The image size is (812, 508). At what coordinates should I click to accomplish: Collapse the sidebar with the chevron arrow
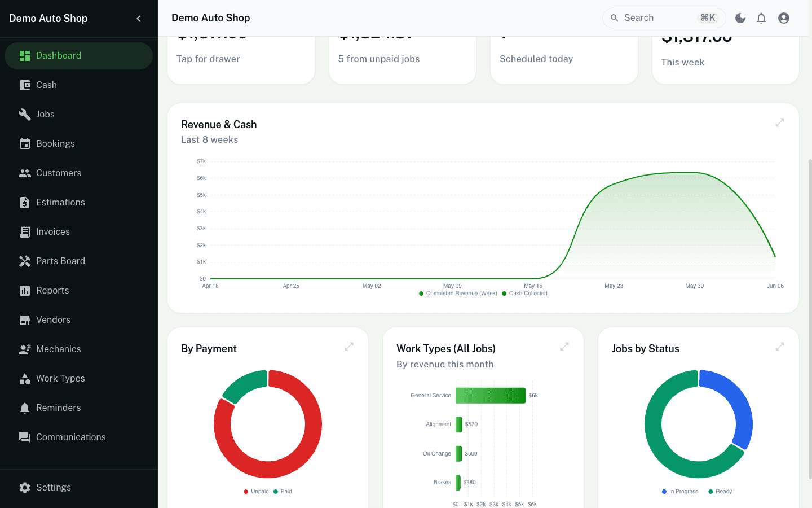[139, 19]
